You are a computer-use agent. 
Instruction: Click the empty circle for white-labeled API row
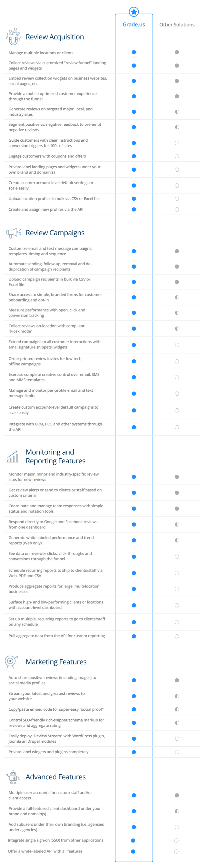click(x=176, y=852)
